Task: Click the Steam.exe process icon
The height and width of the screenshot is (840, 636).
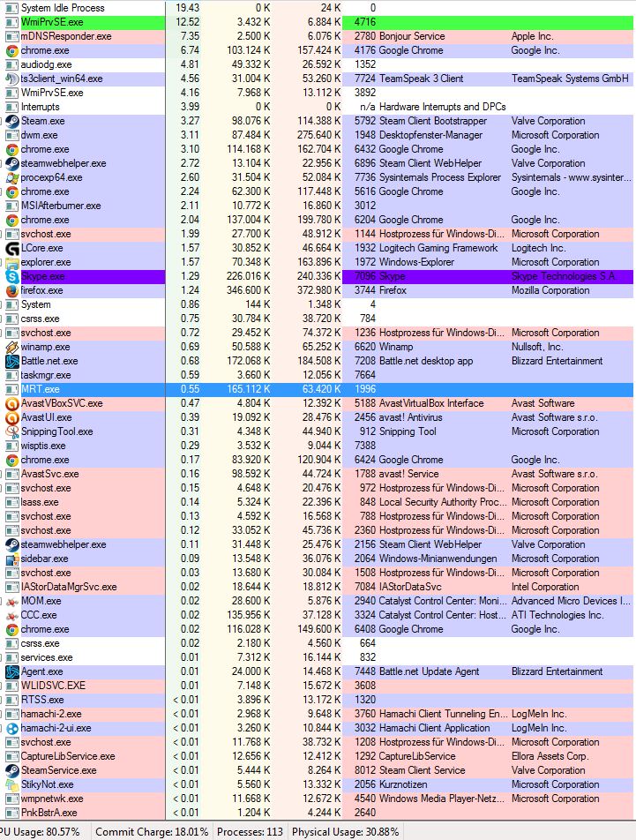Action: 11,121
